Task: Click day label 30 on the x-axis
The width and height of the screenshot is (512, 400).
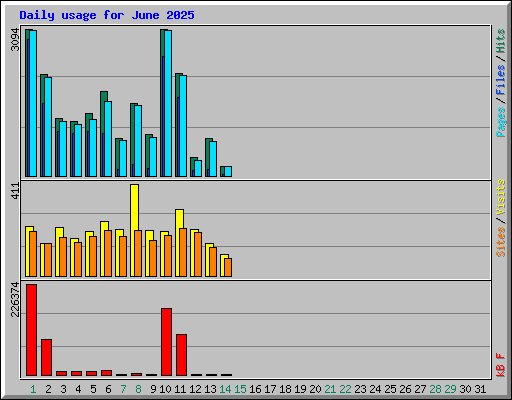Action: pyautogui.click(x=465, y=389)
